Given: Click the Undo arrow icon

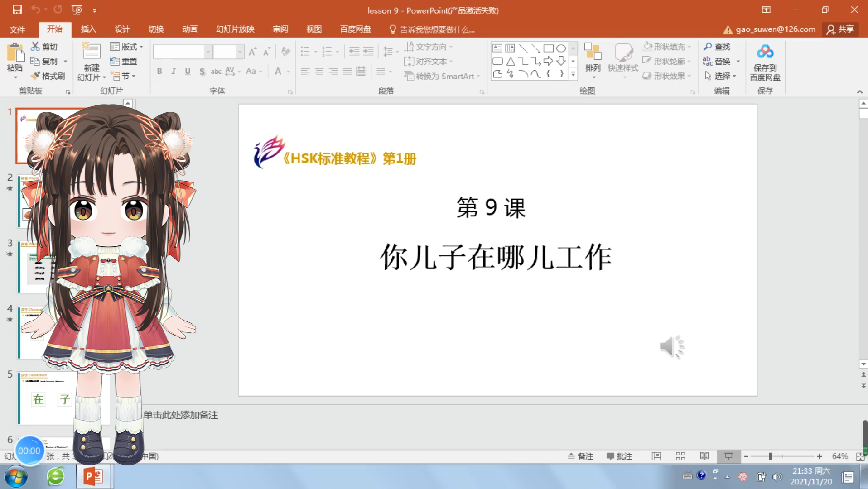Looking at the screenshot, I should tap(36, 10).
